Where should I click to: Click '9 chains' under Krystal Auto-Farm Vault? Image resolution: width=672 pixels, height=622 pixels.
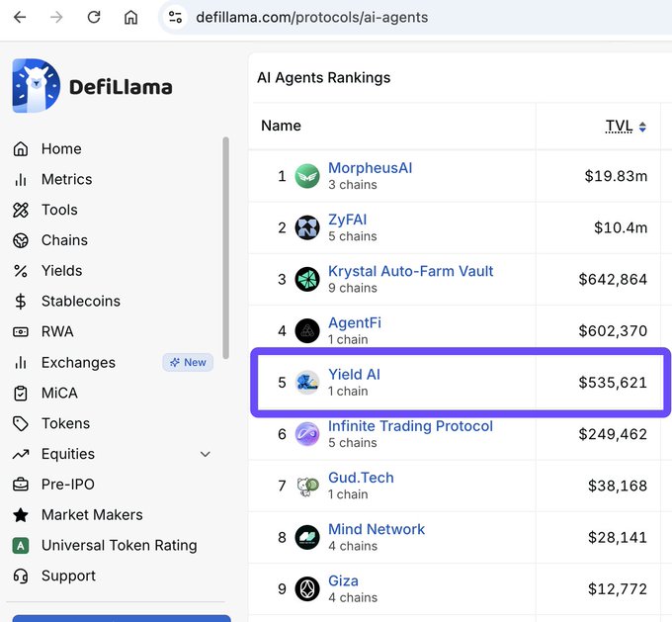coord(353,288)
